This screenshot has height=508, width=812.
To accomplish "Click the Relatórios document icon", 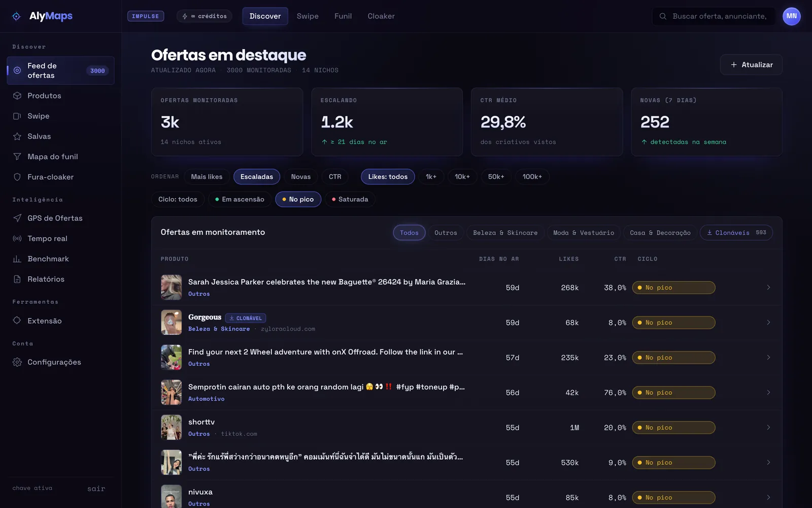I will coord(17,279).
